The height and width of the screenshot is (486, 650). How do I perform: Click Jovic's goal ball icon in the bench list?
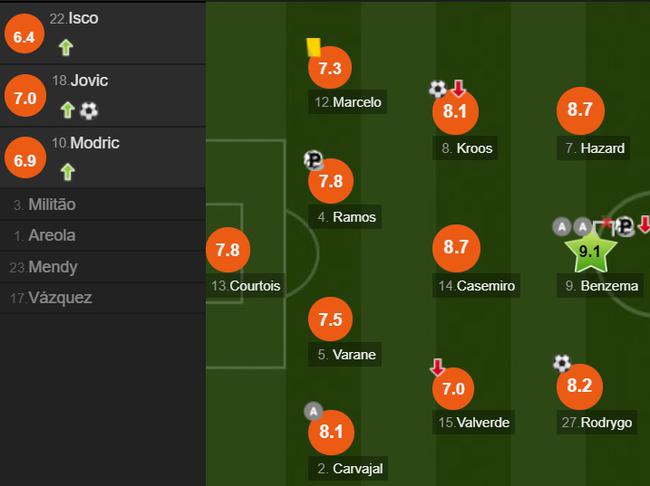click(89, 111)
